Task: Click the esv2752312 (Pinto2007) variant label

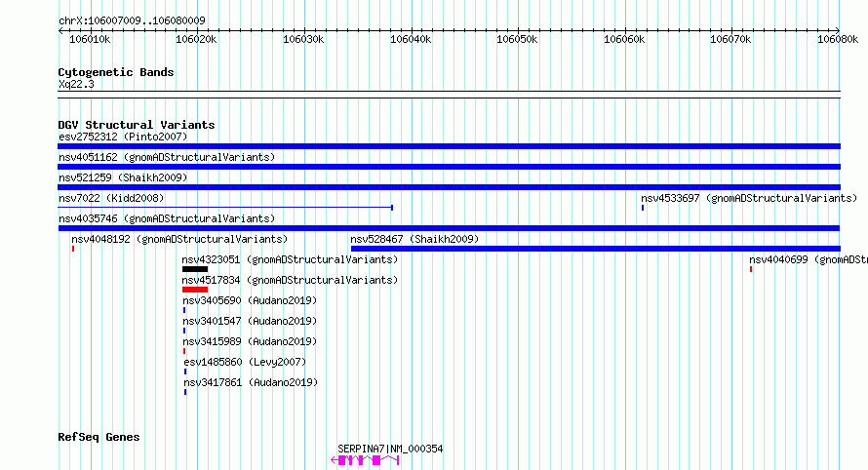Action: pos(123,137)
